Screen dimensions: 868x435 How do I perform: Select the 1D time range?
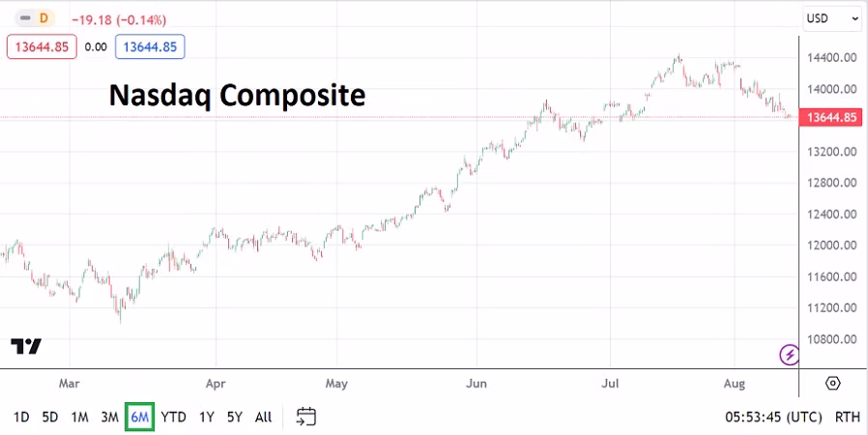click(21, 418)
